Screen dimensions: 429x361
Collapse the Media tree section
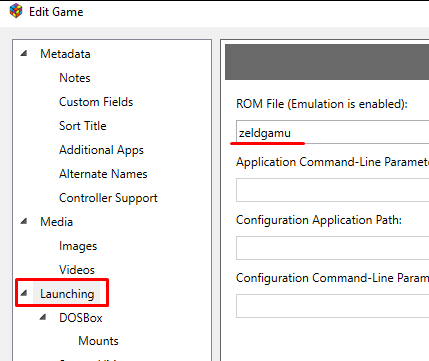click(24, 221)
